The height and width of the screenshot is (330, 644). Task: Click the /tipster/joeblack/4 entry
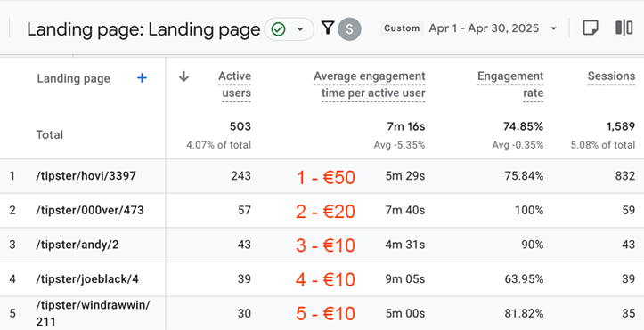click(x=87, y=279)
